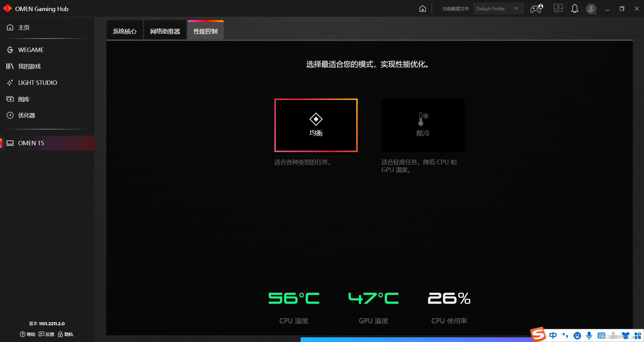Click the 26% CPU usage reading
The image size is (644, 342).
pyautogui.click(x=449, y=298)
